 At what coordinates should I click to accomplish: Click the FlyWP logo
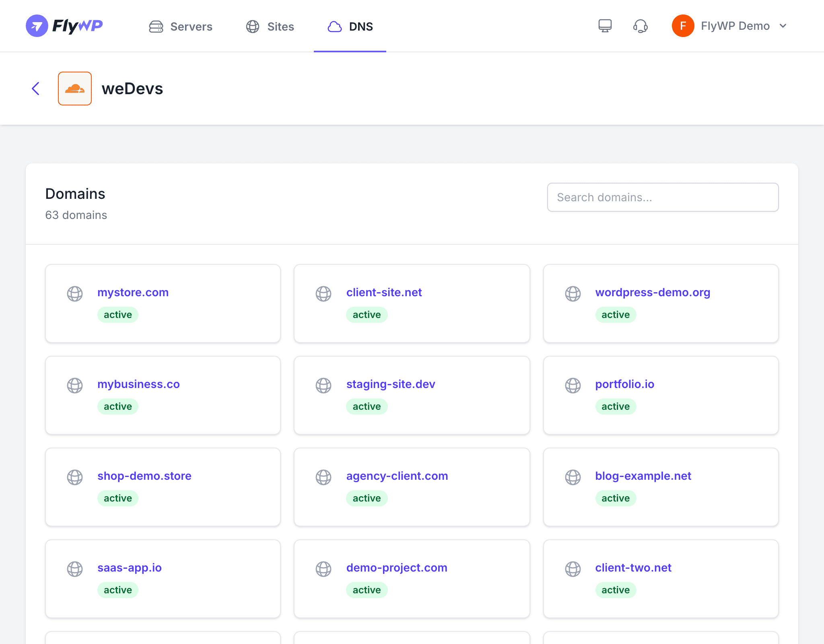(64, 26)
